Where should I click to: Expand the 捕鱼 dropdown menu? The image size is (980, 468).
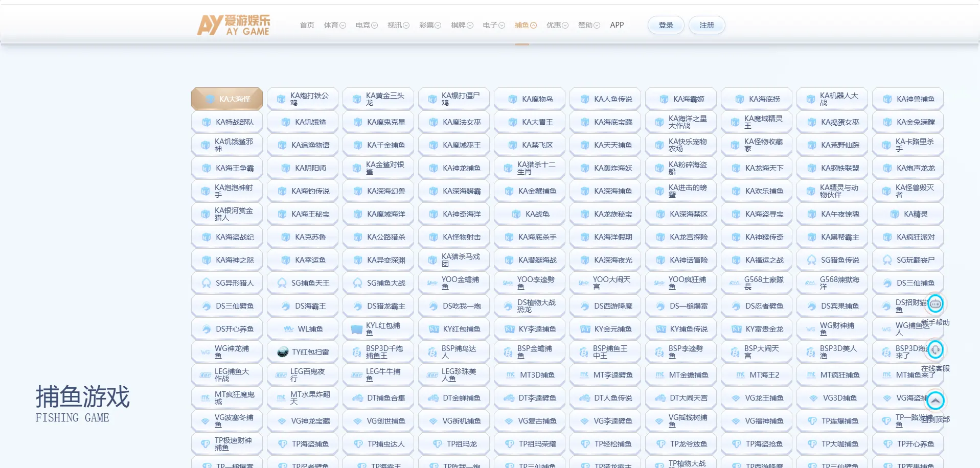coord(526,25)
